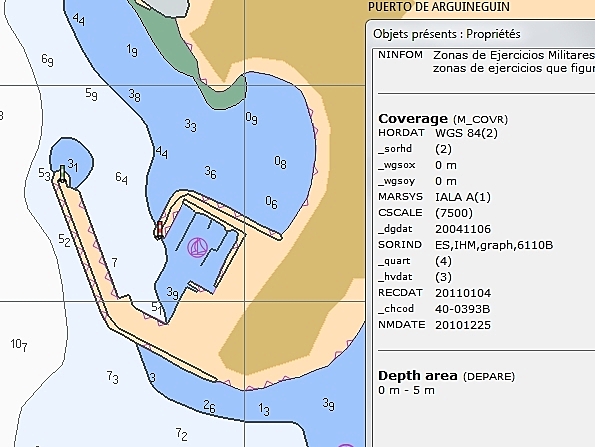Select the red light beacon at harbor entrance
The image size is (595, 447).
click(x=159, y=230)
